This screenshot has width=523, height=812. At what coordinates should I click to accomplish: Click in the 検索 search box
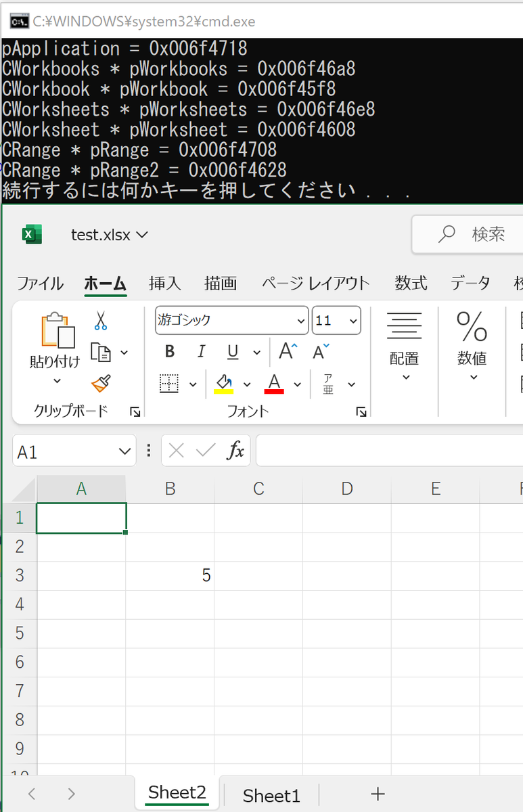coord(468,234)
